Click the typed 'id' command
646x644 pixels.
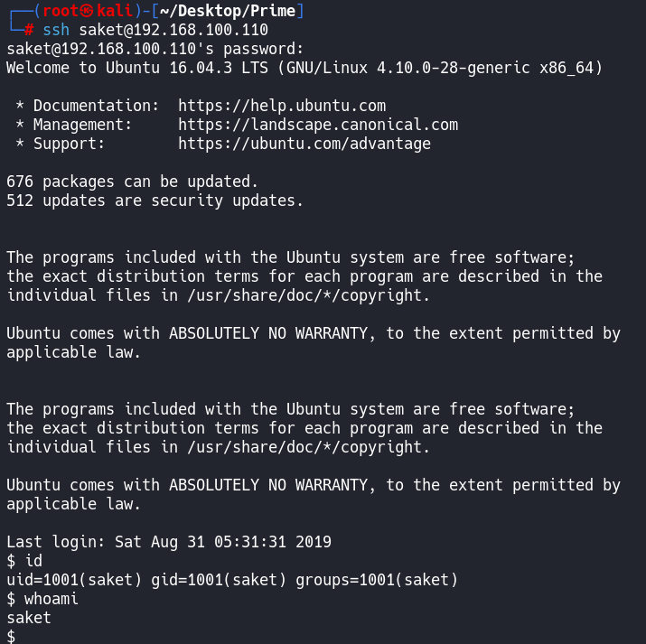[33, 561]
